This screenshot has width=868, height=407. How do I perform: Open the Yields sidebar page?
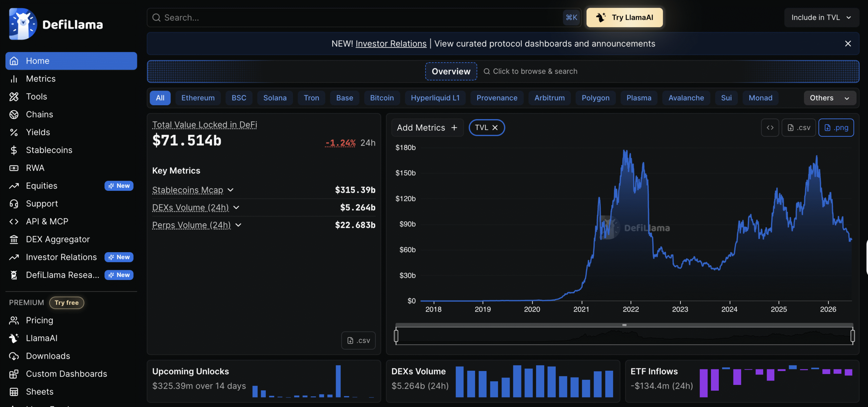click(71, 132)
